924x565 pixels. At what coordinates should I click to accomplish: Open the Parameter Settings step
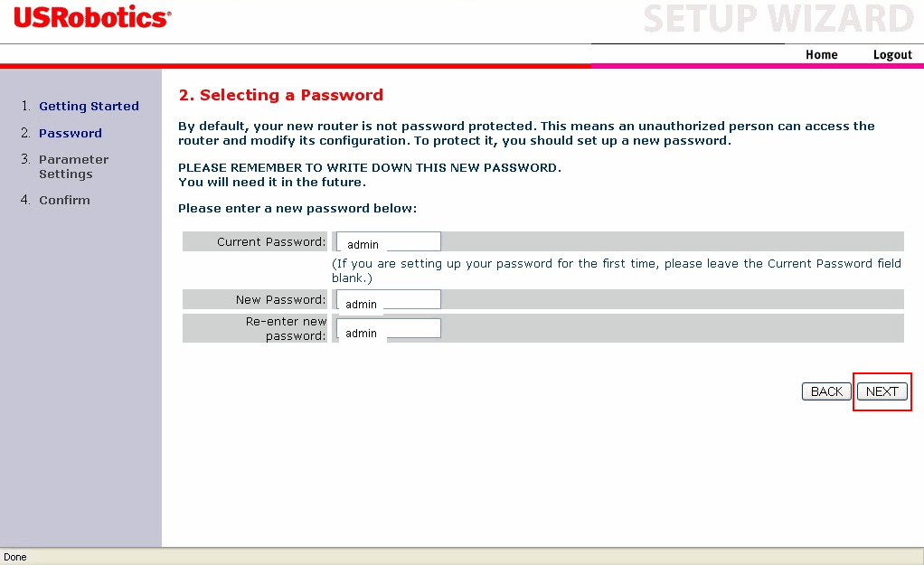[73, 166]
